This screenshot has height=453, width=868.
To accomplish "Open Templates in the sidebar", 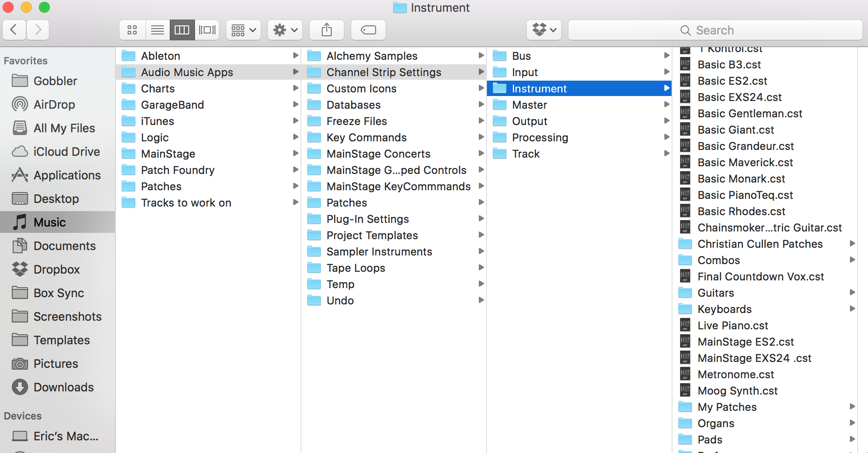I will pos(57,340).
